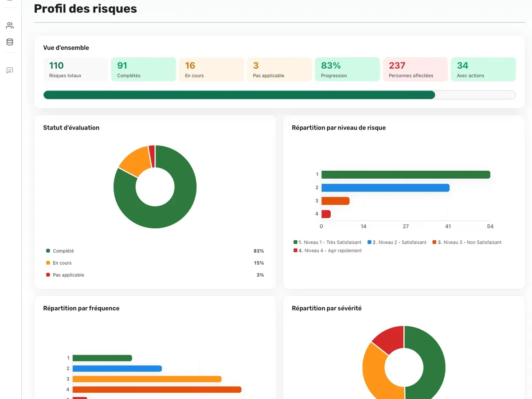Click the 34 Avec actions card
This screenshot has width=532, height=399.
point(483,69)
